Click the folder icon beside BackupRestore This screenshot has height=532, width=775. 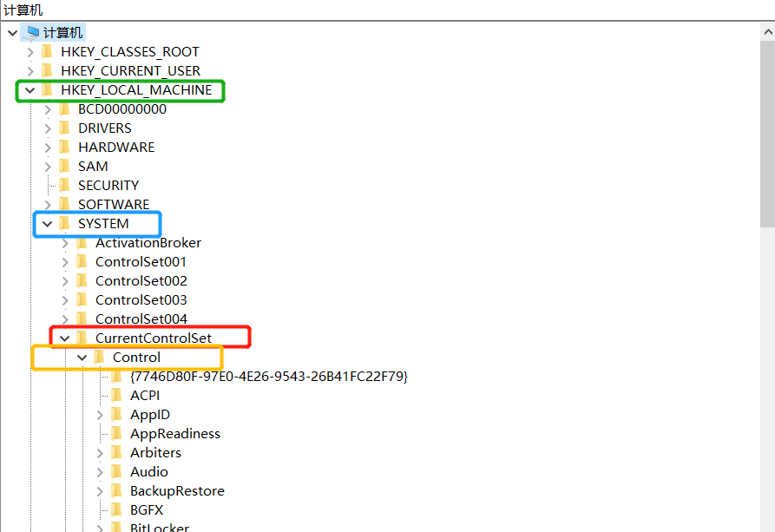click(117, 491)
